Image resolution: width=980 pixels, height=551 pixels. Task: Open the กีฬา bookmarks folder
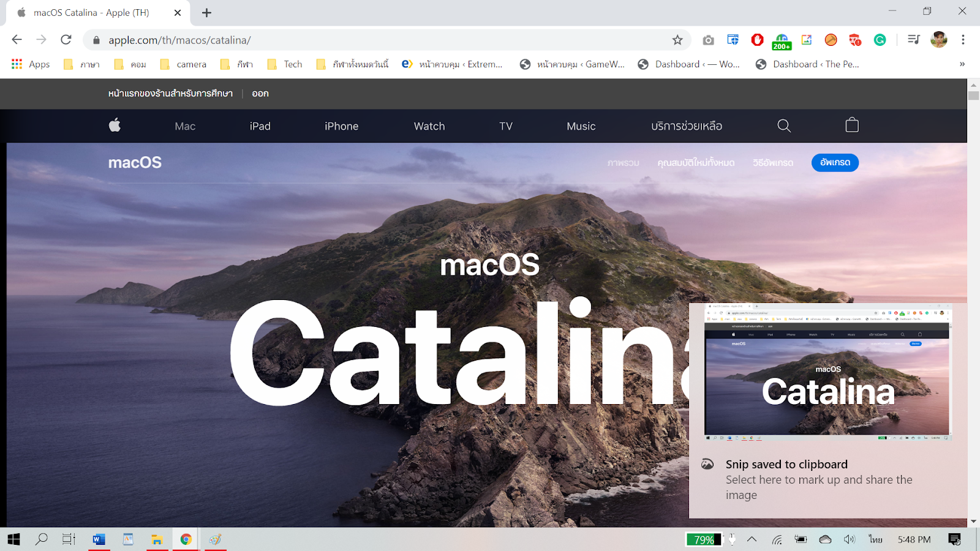236,64
